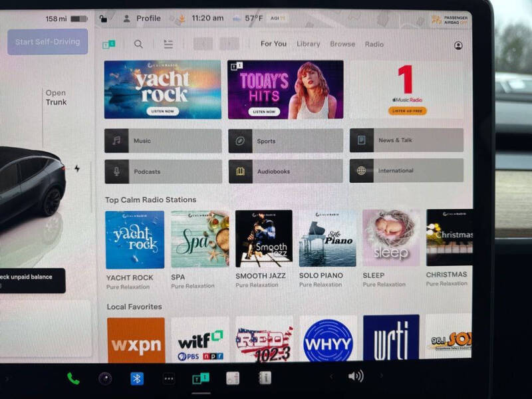Select the WHYY local station

[328, 340]
